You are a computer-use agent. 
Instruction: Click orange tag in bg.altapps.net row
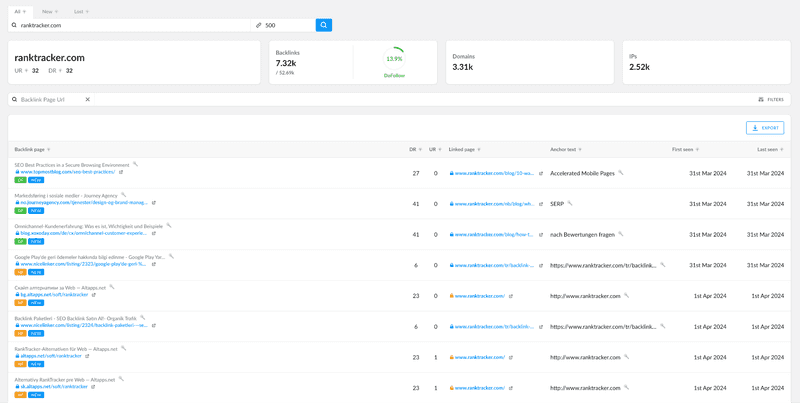point(20,303)
